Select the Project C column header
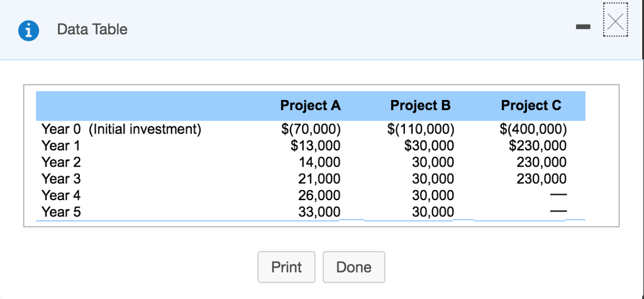 pos(531,106)
